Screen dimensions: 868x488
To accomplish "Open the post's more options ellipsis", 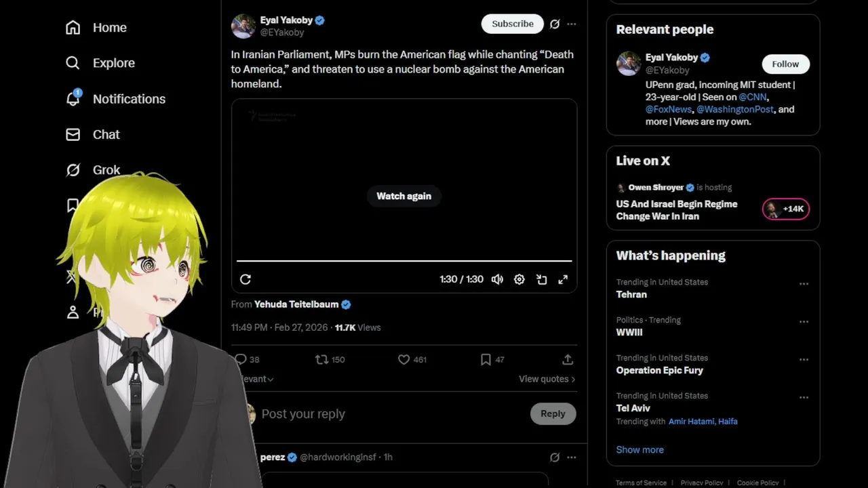I will tap(572, 24).
